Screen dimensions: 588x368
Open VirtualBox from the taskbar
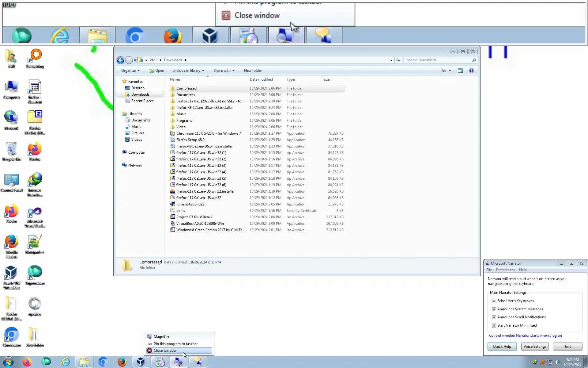click(x=141, y=362)
